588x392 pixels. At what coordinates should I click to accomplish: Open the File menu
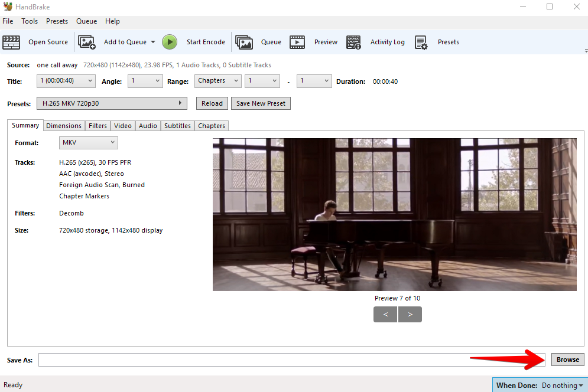point(8,21)
